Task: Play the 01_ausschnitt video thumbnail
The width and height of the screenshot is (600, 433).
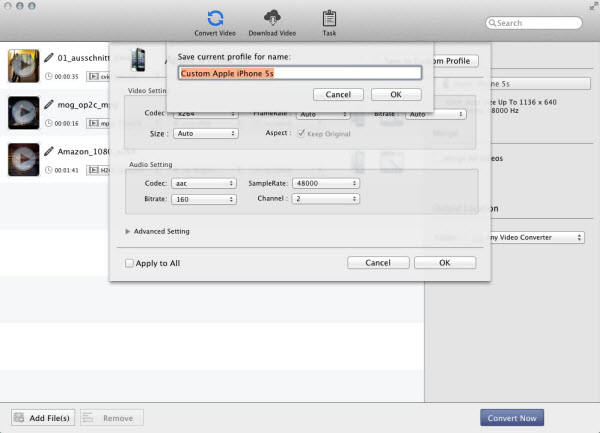Action: pos(24,66)
